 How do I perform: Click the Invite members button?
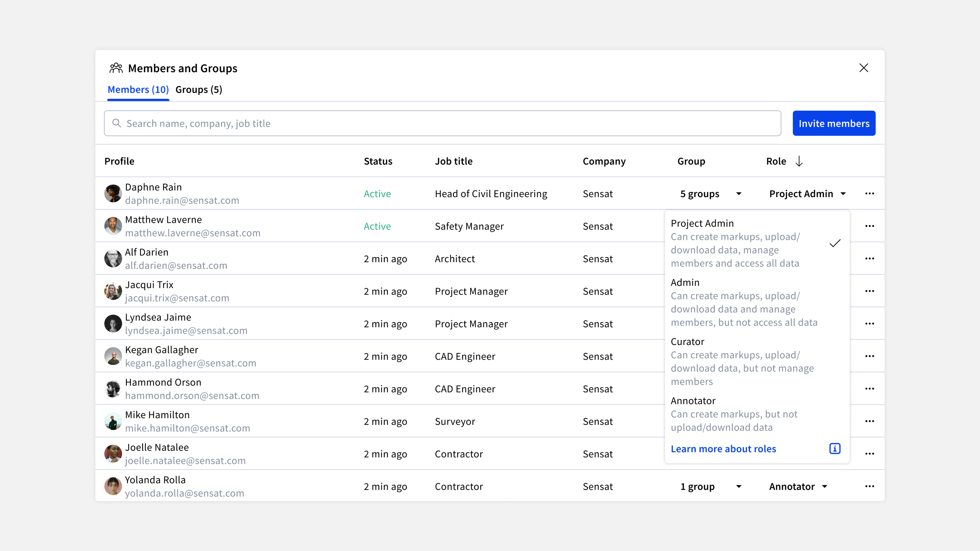click(834, 123)
